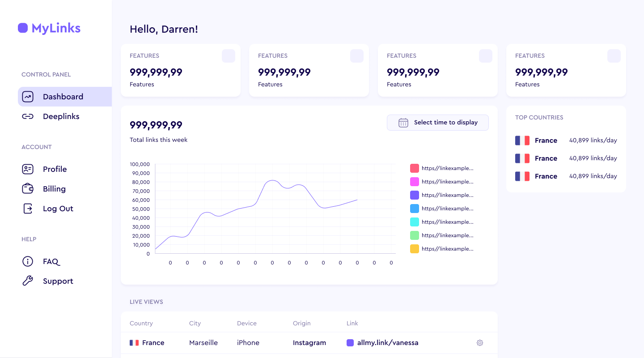Click the MyLinks logo
This screenshot has height=358, width=644.
49,28
